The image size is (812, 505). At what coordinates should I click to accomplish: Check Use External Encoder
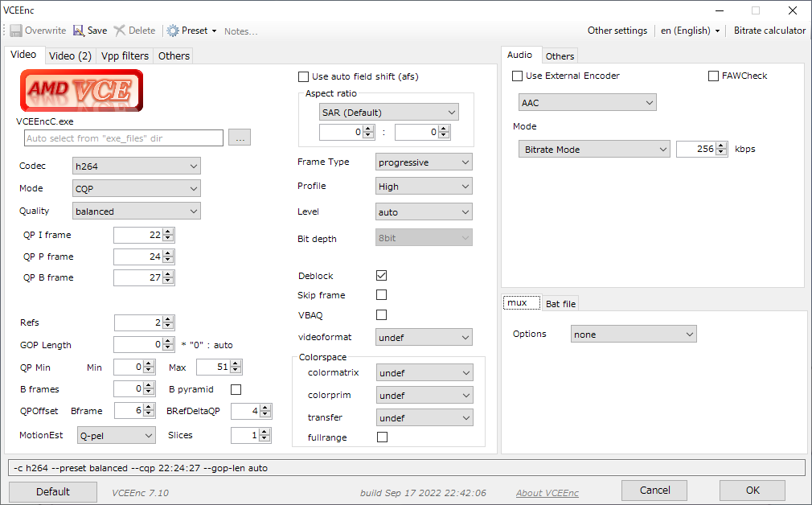(x=517, y=76)
